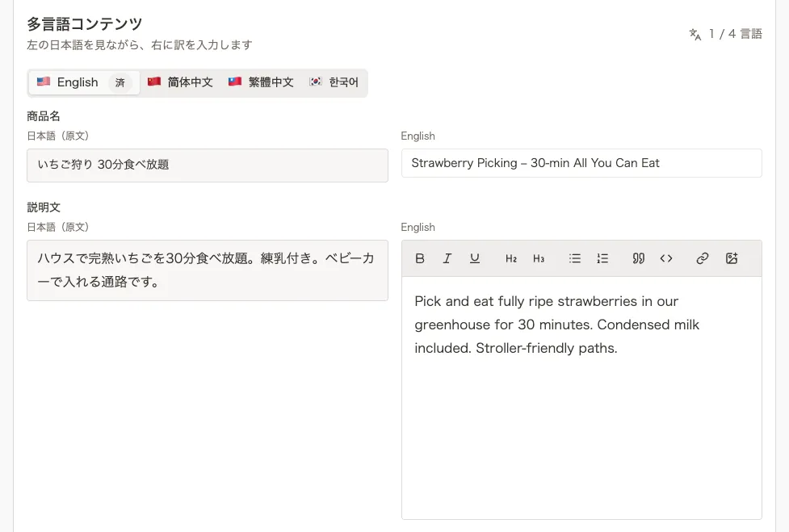Click the 多言語コンテンツ heading
Viewport: 789px width, 532px height.
pyautogui.click(x=85, y=23)
